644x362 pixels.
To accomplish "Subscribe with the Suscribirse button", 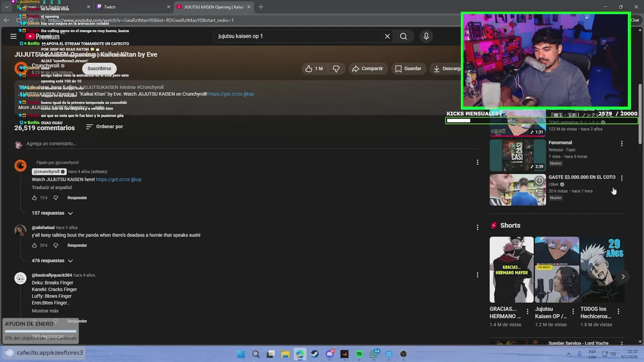I will pyautogui.click(x=99, y=68).
